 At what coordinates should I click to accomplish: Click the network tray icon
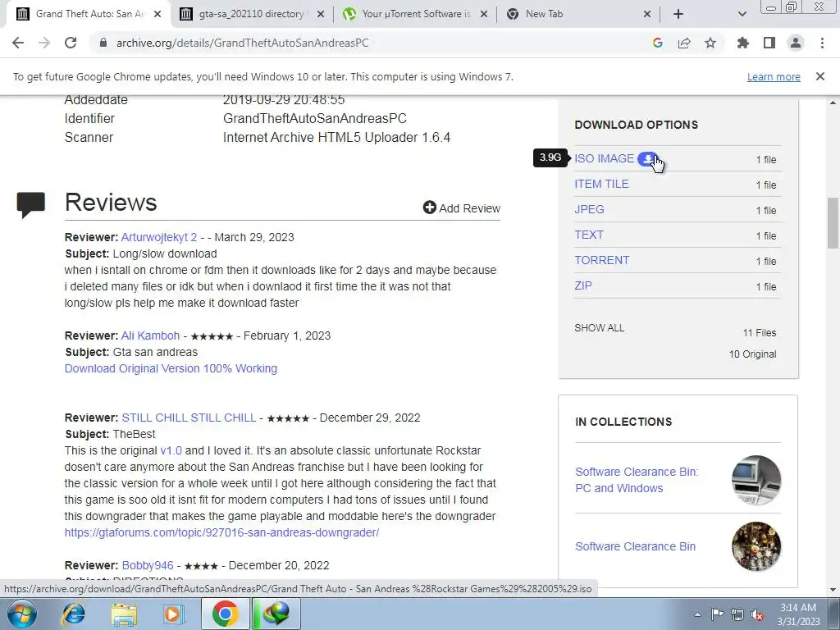click(x=737, y=614)
